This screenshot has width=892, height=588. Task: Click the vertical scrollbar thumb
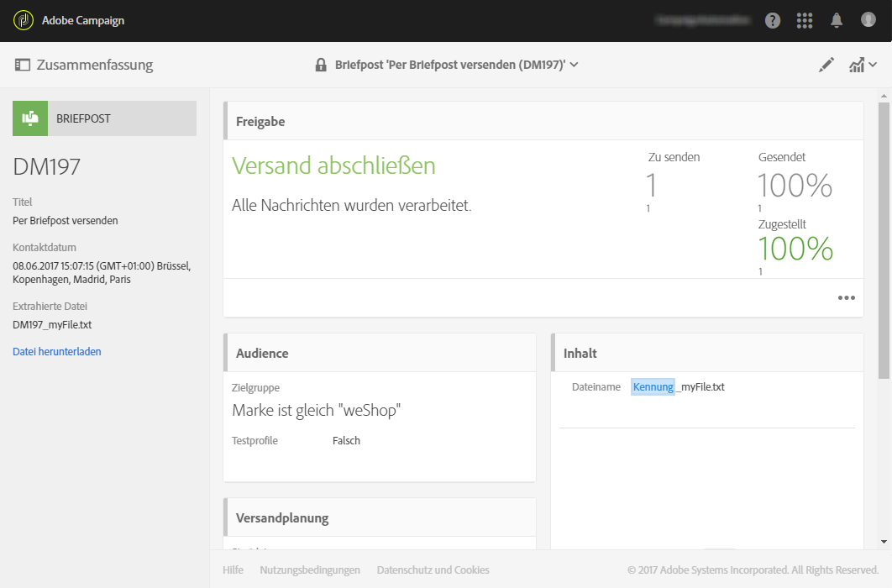884,240
